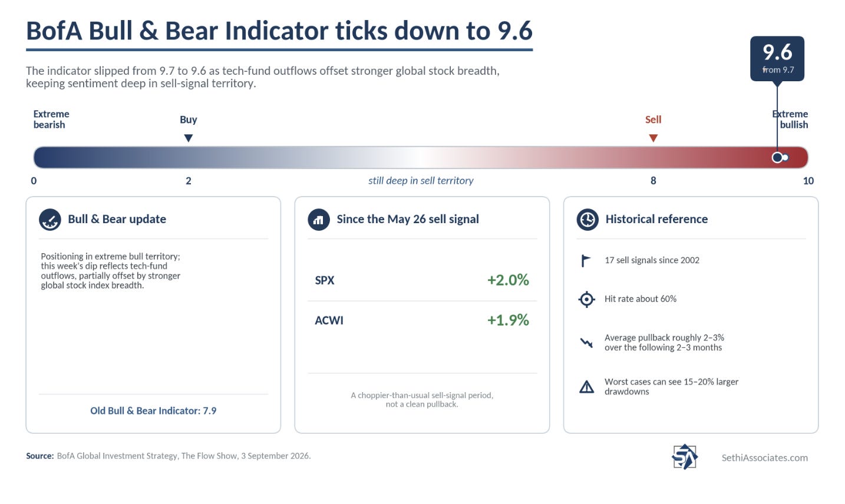Click the SPX +2.0% row
Image resolution: width=845 pixels, height=504 pixels.
pos(422,280)
